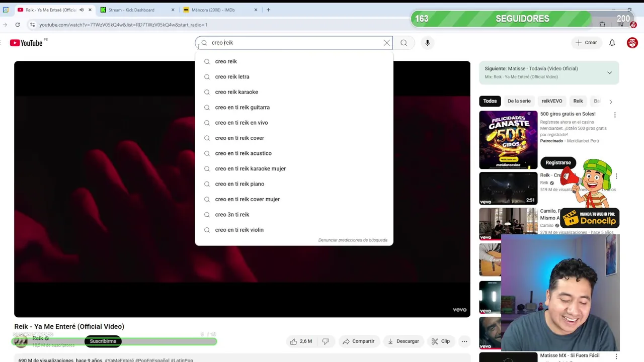Click the Descargar download button
The height and width of the screenshot is (362, 644).
(x=403, y=341)
